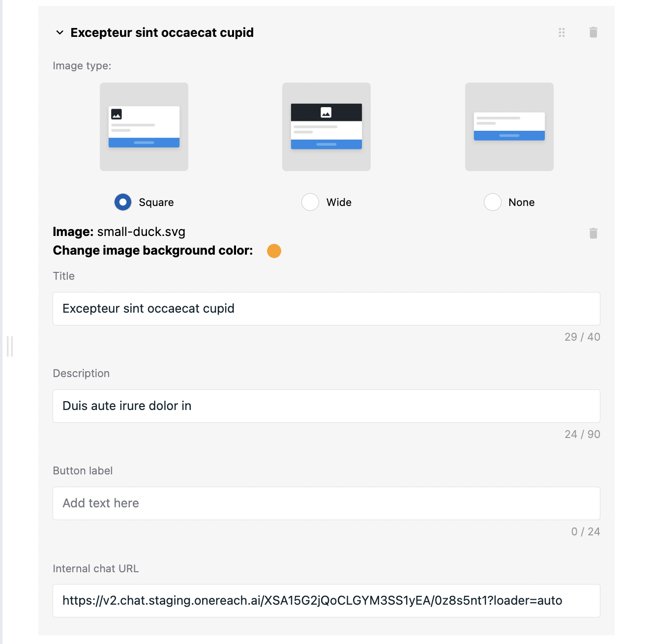
Task: Click the panel resize handle on left edge
Action: pyautogui.click(x=10, y=347)
